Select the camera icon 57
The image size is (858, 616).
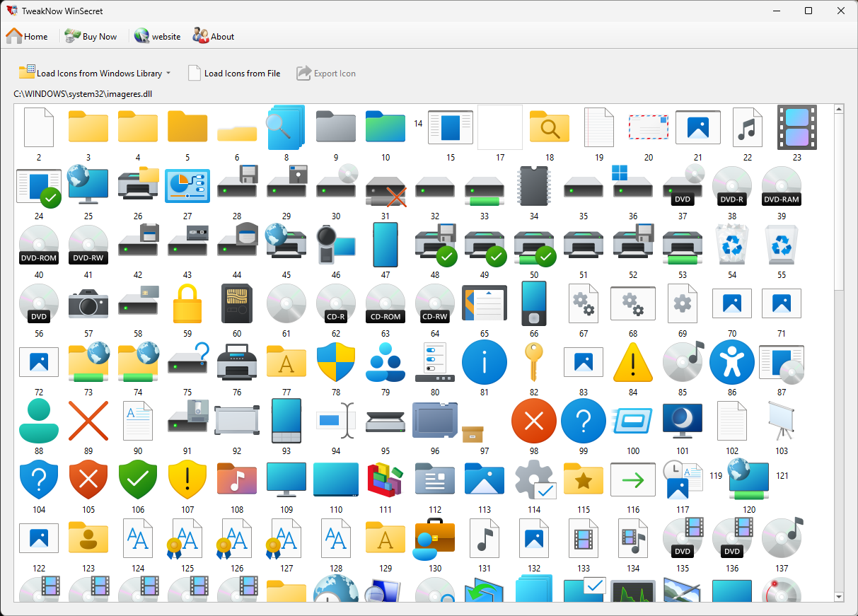click(x=88, y=303)
